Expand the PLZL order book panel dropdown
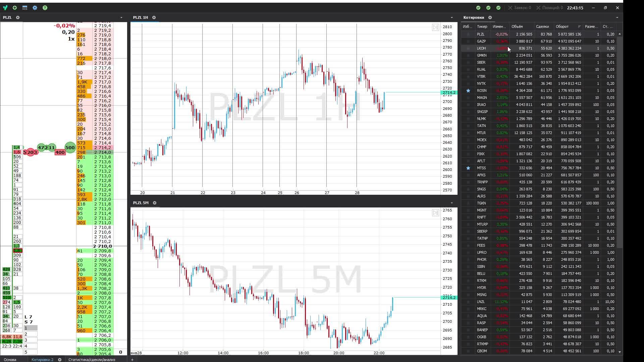644x362 pixels. click(121, 17)
